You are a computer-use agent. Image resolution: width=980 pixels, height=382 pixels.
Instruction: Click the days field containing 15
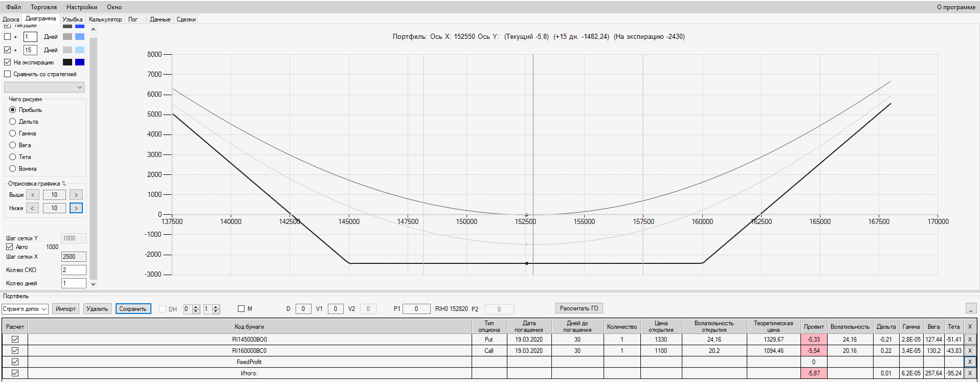30,50
